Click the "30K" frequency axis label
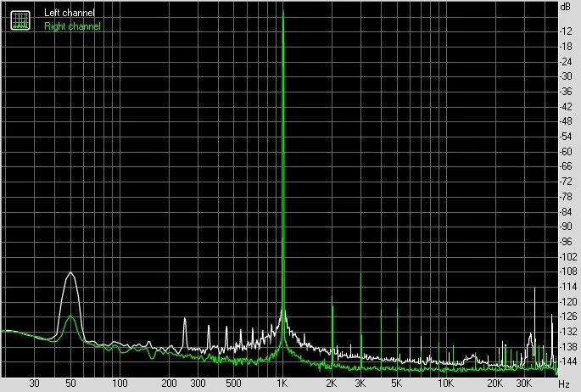This screenshot has width=581, height=392. 523,384
